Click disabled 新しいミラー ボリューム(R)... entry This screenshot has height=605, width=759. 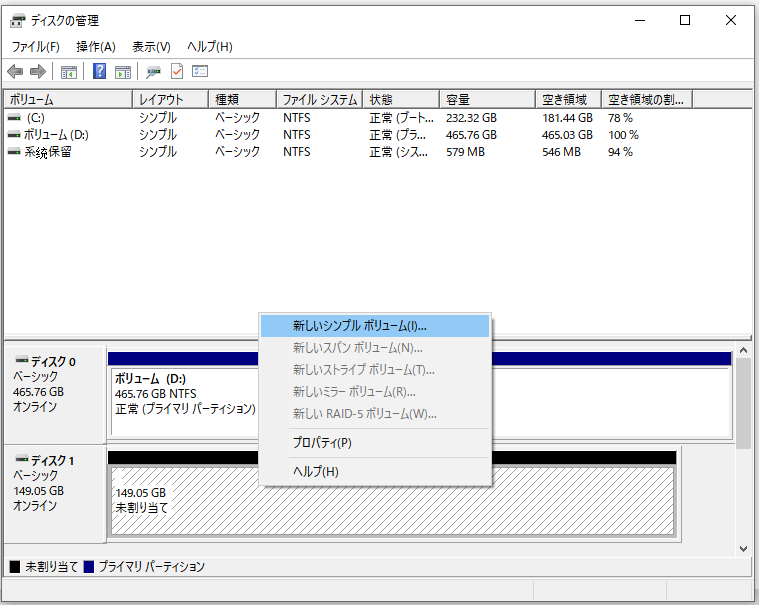(x=375, y=392)
